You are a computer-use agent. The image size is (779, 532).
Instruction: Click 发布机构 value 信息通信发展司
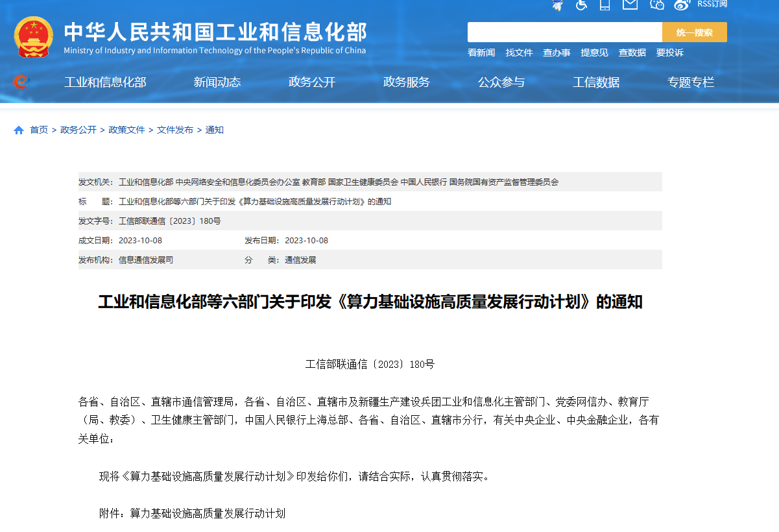click(x=146, y=260)
